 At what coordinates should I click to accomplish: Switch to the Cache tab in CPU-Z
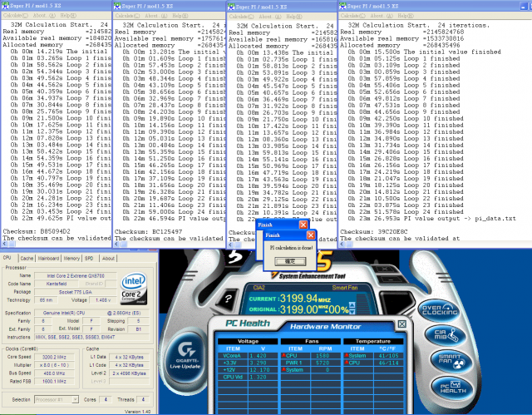[27, 258]
